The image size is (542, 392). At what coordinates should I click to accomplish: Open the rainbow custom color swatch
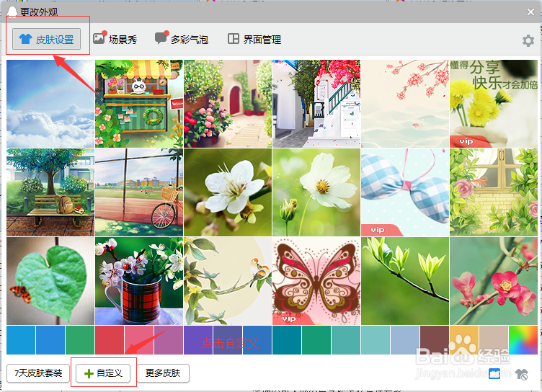click(523, 340)
